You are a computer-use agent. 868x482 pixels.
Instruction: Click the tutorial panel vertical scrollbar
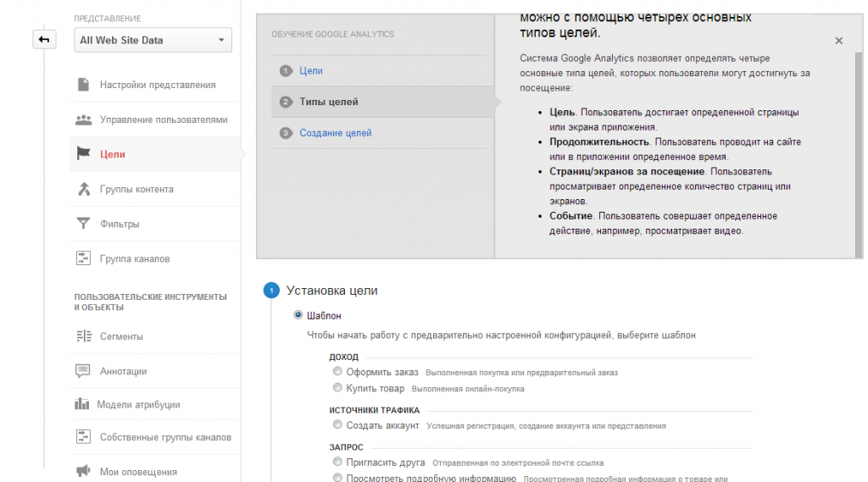point(859,155)
